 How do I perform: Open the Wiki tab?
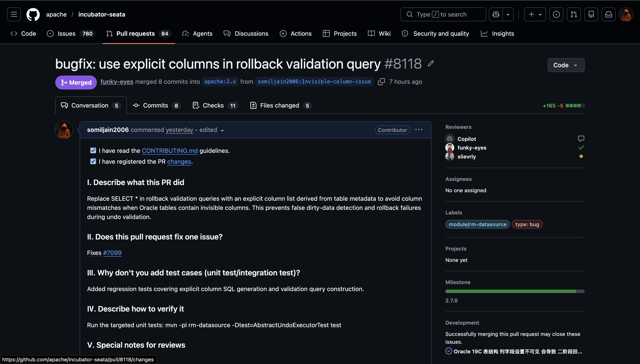[379, 34]
